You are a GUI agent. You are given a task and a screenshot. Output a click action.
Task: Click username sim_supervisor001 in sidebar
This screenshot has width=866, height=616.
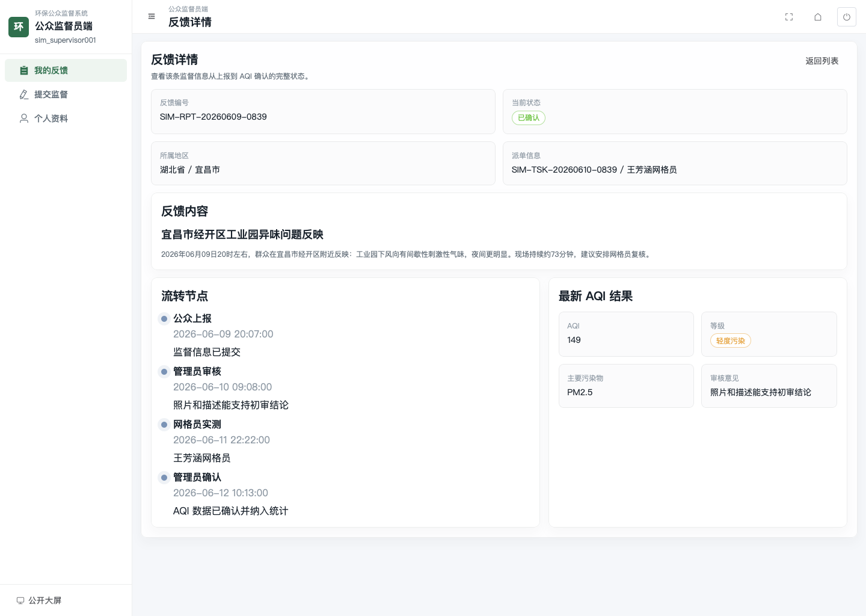[66, 40]
